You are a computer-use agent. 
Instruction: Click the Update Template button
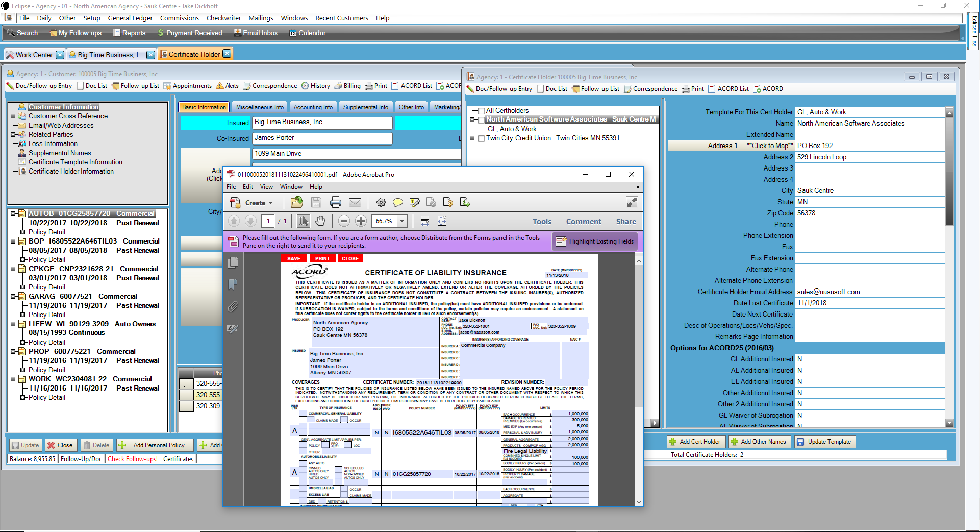point(824,442)
